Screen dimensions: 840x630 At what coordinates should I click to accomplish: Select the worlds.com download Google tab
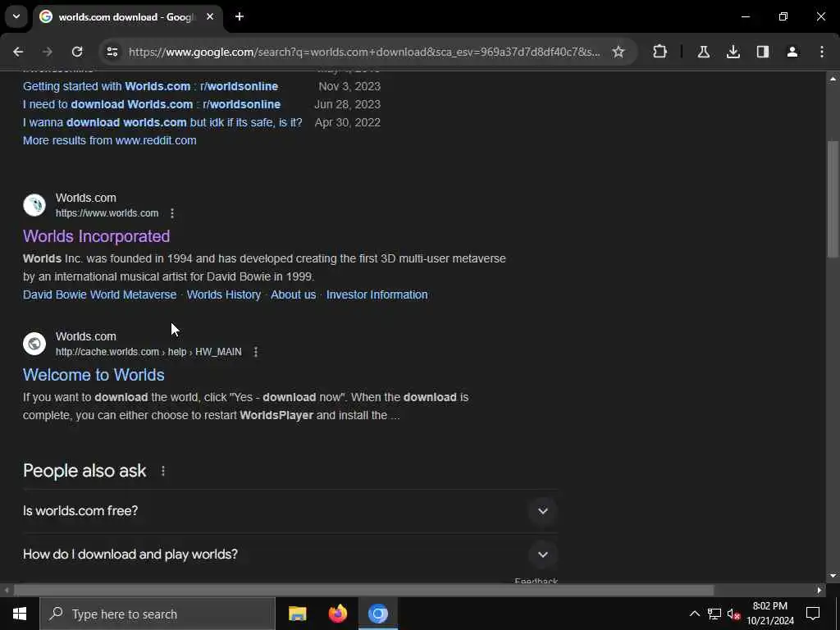pyautogui.click(x=126, y=17)
